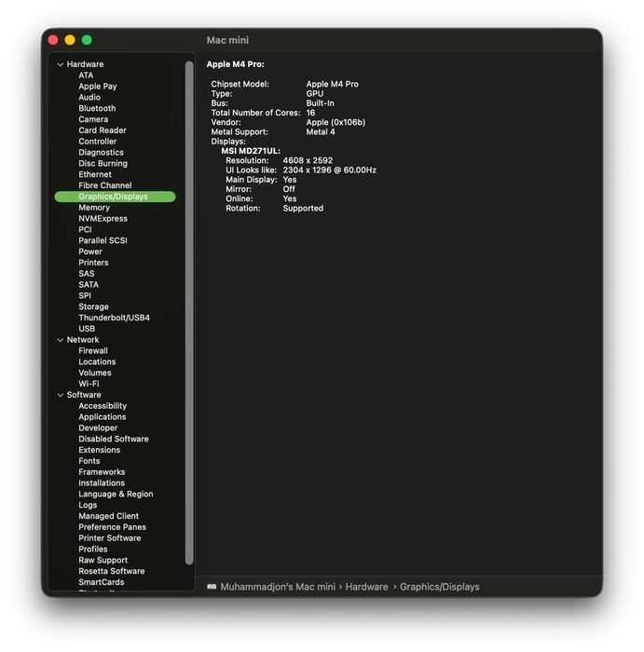Open the Memory entry
This screenshot has height=652, width=644.
tap(94, 208)
